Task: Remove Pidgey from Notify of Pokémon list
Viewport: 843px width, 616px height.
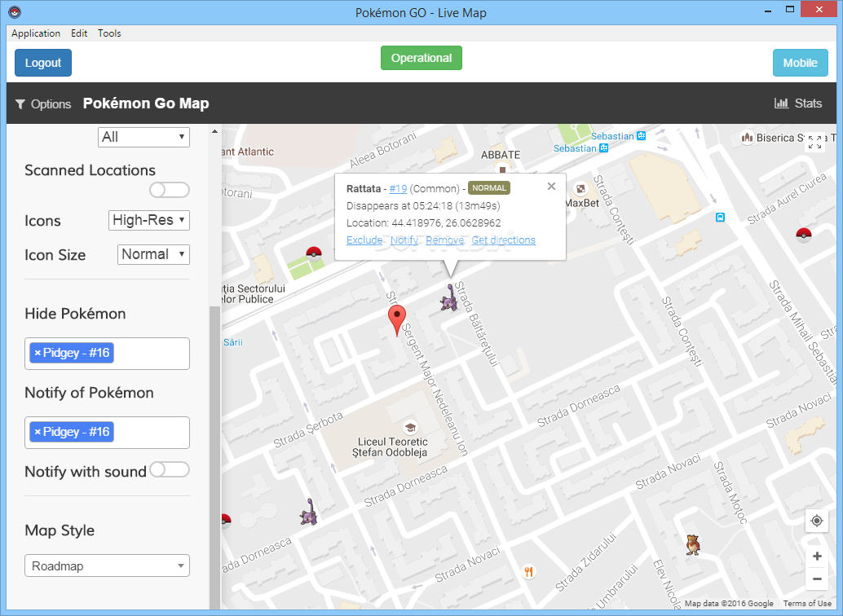Action: [x=38, y=432]
